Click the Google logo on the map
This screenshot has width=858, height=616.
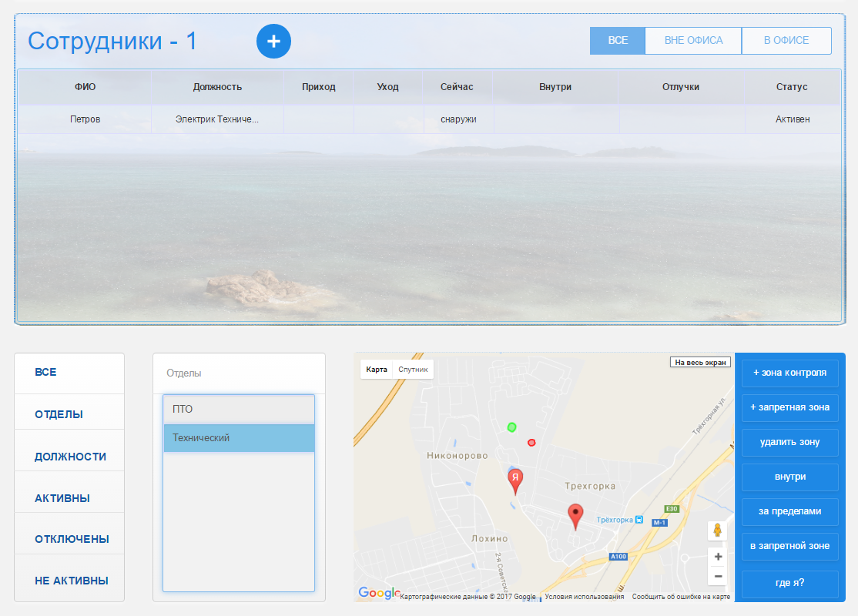[x=379, y=592]
